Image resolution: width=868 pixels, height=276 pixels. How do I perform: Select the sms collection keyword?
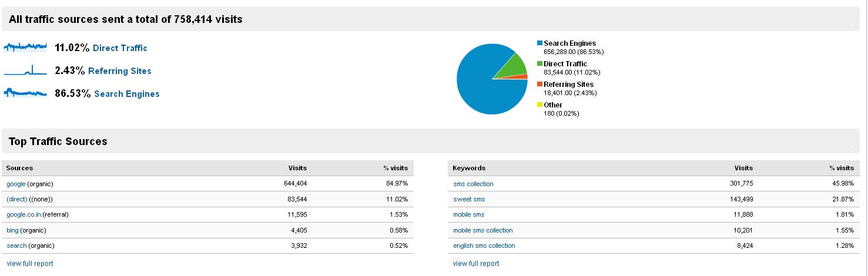point(473,184)
